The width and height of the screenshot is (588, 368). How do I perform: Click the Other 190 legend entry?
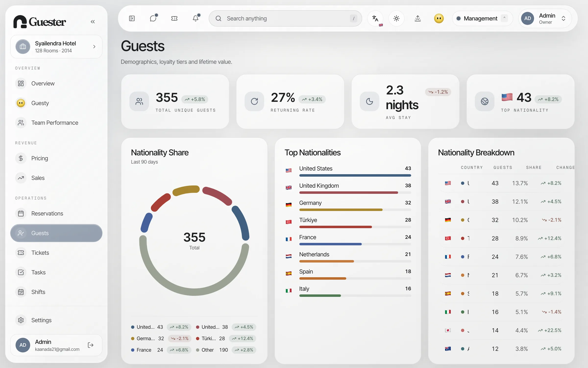(x=226, y=350)
